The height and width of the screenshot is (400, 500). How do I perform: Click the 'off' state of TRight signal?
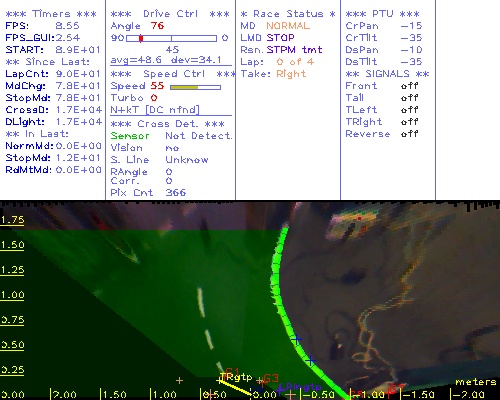410,122
